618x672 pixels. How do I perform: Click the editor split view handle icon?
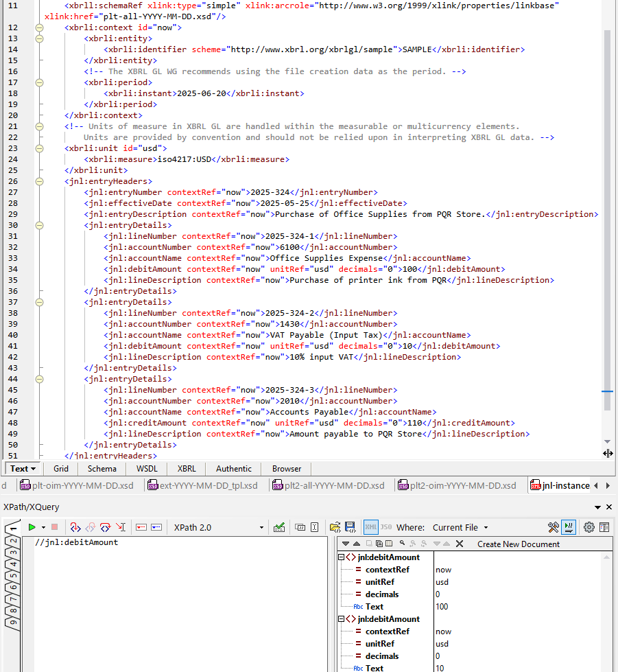pyautogui.click(x=608, y=453)
